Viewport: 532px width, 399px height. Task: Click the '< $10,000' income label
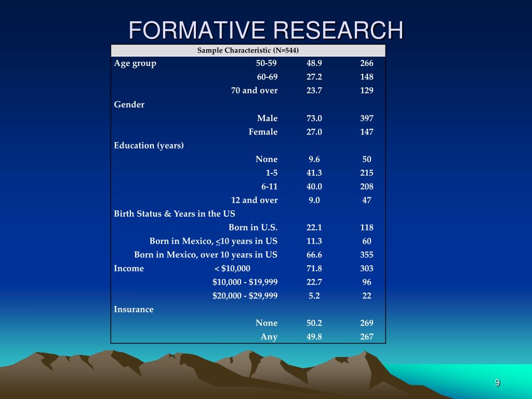232,269
